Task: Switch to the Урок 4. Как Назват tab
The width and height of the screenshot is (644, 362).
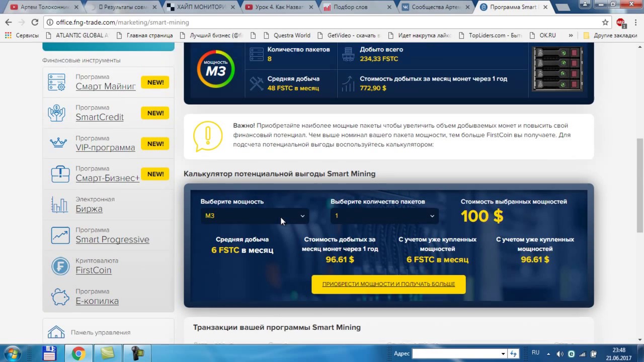Action: pyautogui.click(x=280, y=7)
